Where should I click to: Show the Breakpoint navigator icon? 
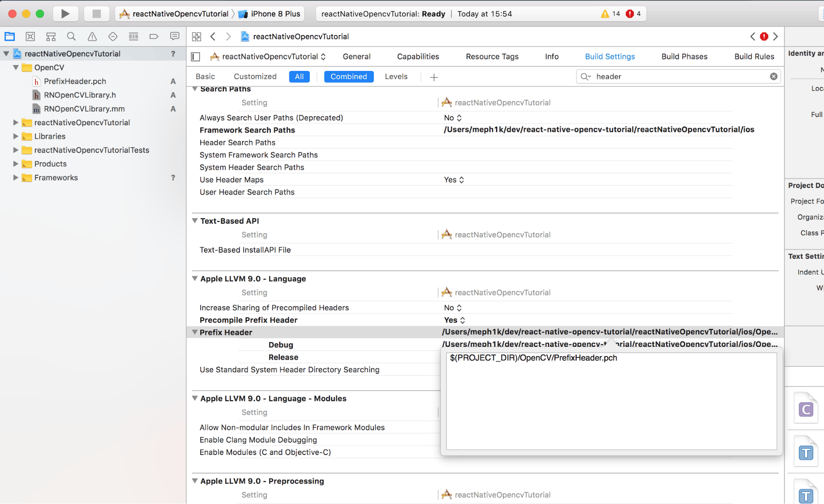pyautogui.click(x=154, y=37)
